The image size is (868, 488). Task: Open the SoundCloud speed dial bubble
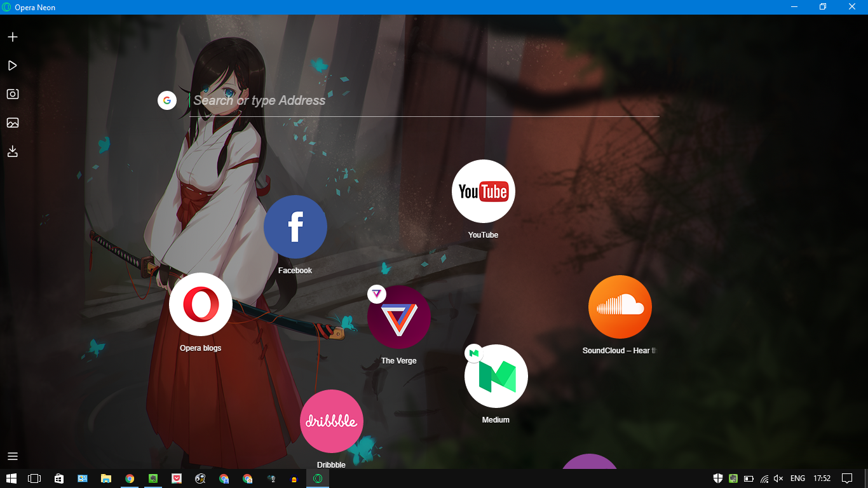pos(620,307)
